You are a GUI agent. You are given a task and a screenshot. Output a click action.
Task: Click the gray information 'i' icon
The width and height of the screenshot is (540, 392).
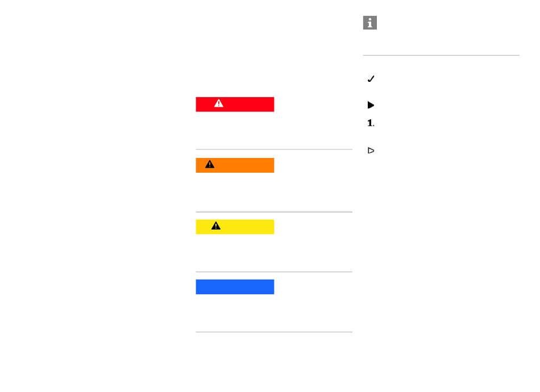370,23
